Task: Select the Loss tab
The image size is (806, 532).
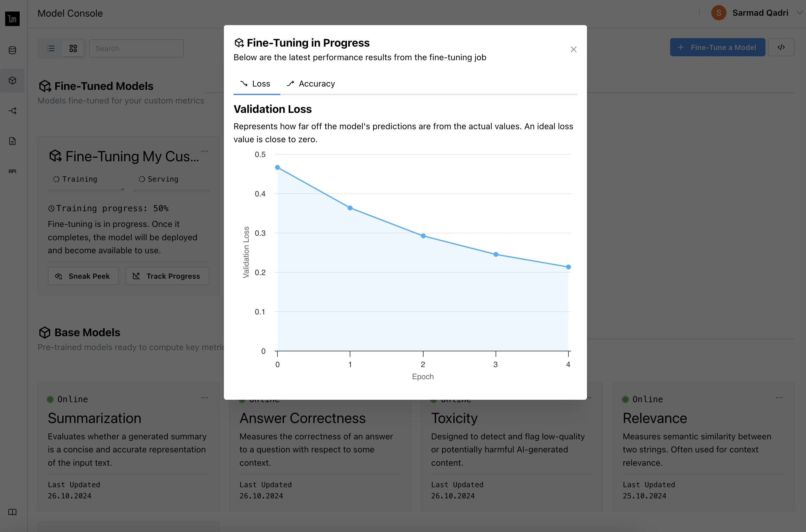Action: click(257, 84)
